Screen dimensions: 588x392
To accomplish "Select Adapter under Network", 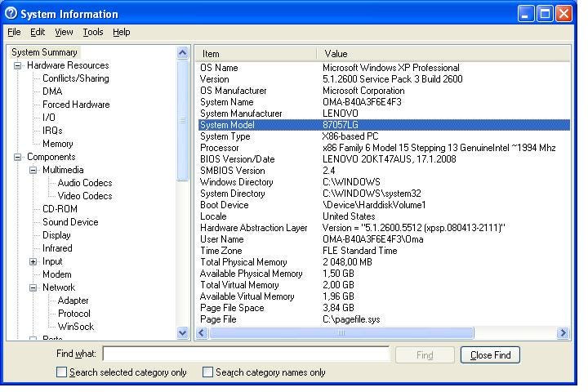I will pos(73,301).
